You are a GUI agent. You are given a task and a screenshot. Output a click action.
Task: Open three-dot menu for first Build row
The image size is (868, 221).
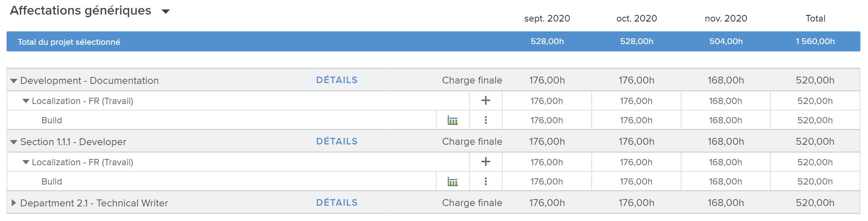[486, 120]
